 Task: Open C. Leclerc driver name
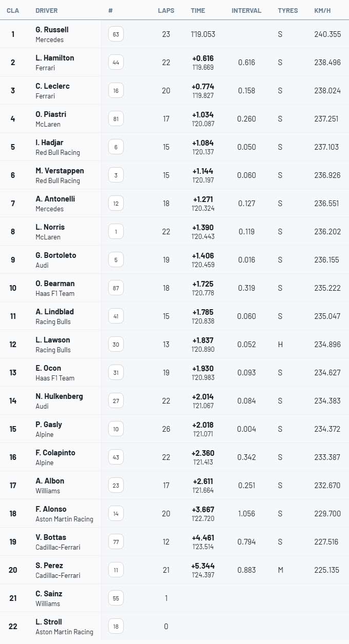52,86
